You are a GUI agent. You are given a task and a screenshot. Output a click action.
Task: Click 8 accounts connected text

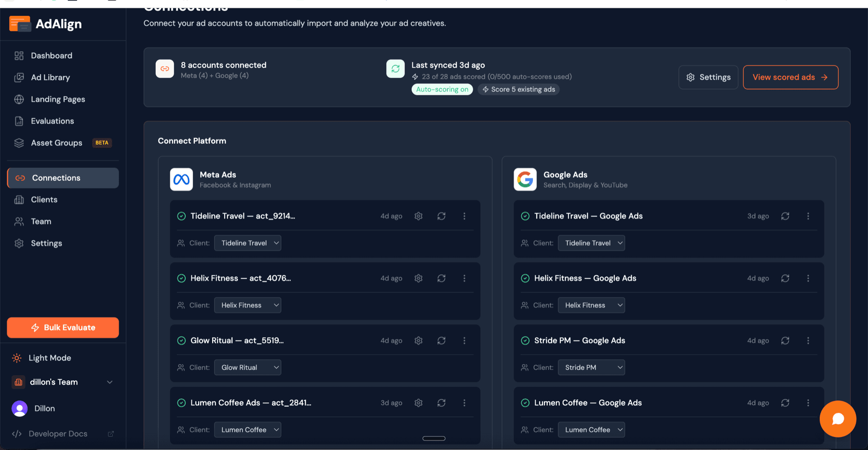[223, 65]
